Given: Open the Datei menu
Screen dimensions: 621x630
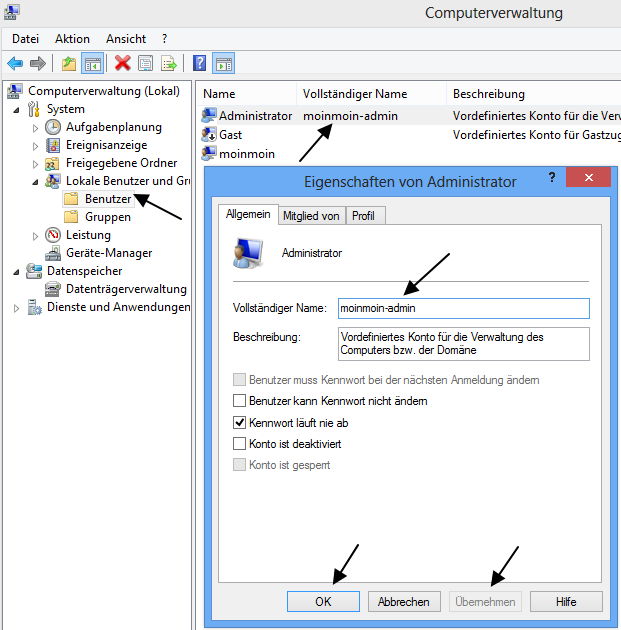Looking at the screenshot, I should coord(25,39).
